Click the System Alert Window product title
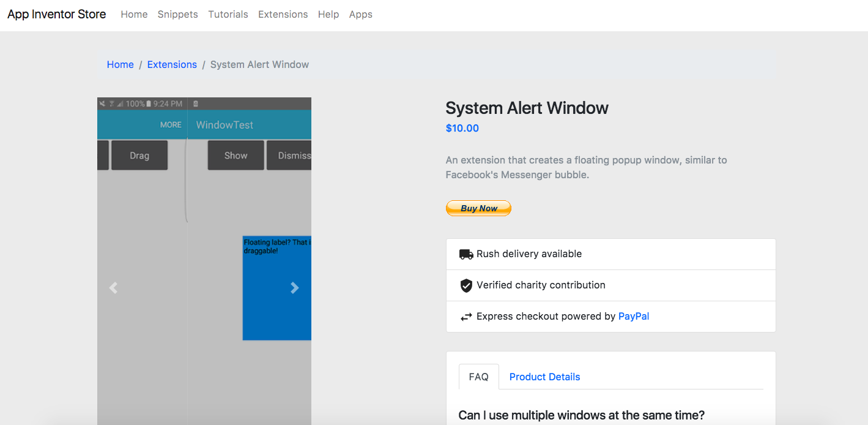 coord(527,108)
